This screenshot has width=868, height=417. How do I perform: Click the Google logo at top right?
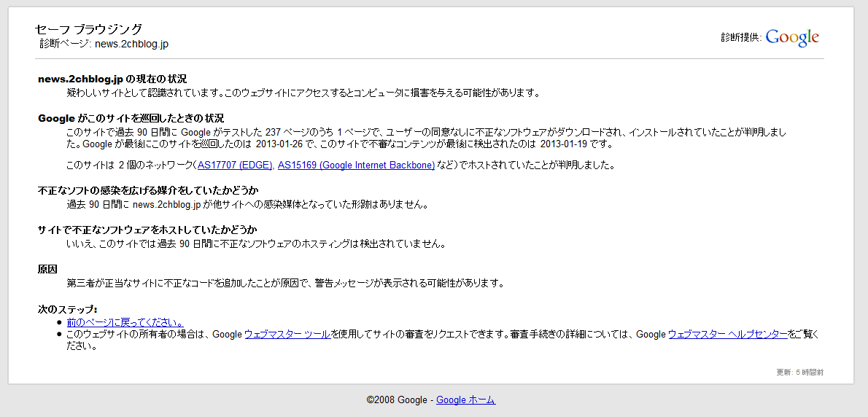click(x=792, y=37)
